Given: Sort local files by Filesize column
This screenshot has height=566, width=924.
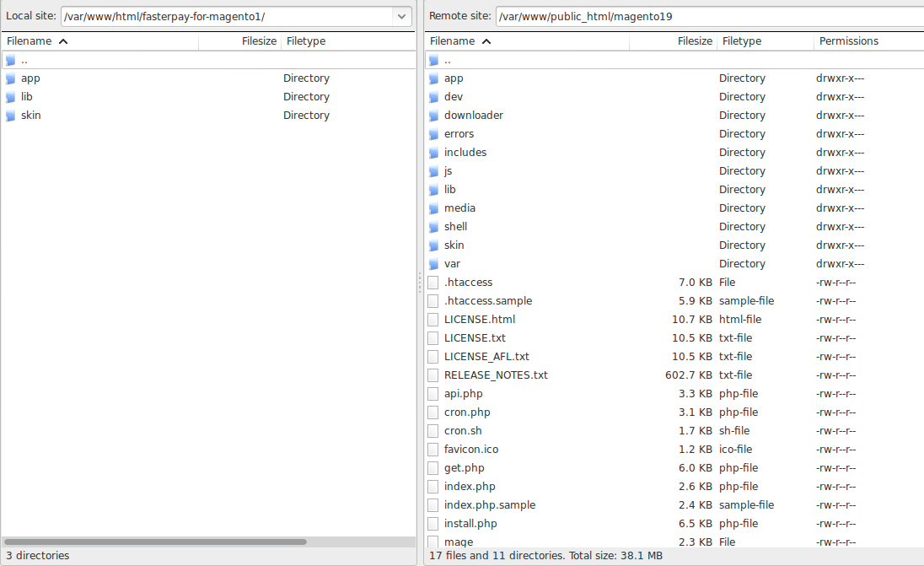Looking at the screenshot, I should [239, 41].
